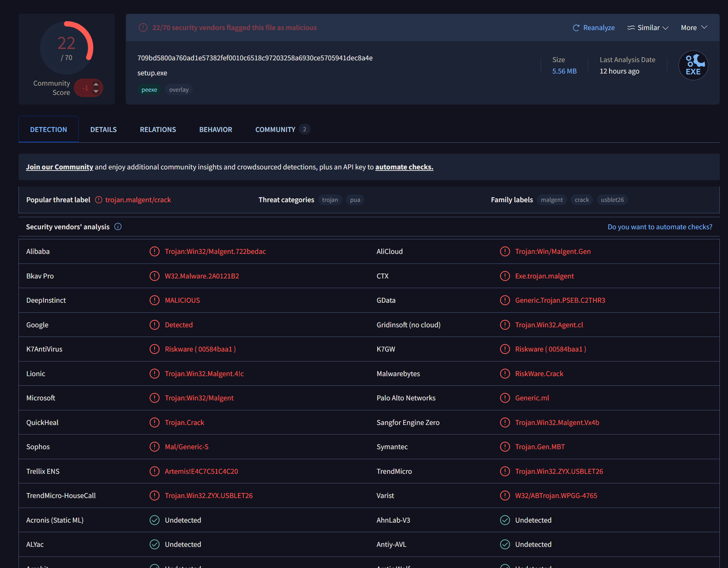Click Trojan.Win32.Malgent.Vx4b Sangfor result

click(557, 422)
